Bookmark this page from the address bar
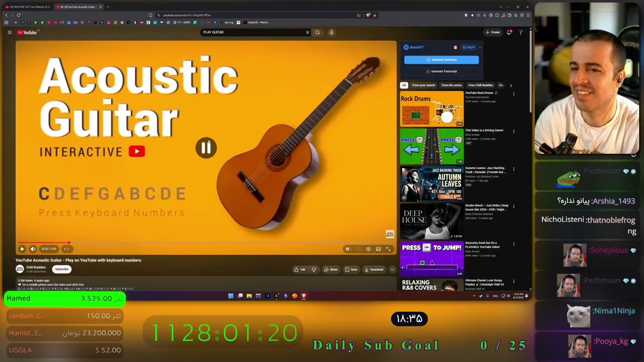This screenshot has width=644, height=362. (x=150, y=15)
